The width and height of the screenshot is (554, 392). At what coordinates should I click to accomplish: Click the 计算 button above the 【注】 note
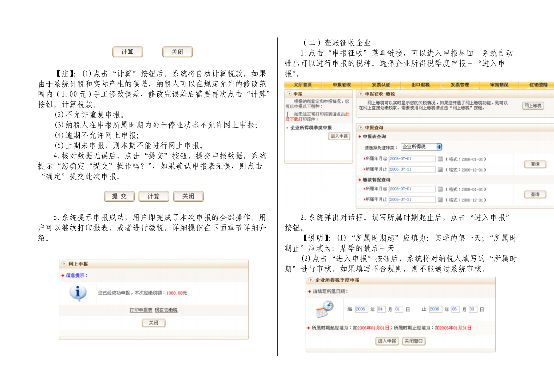coord(128,52)
